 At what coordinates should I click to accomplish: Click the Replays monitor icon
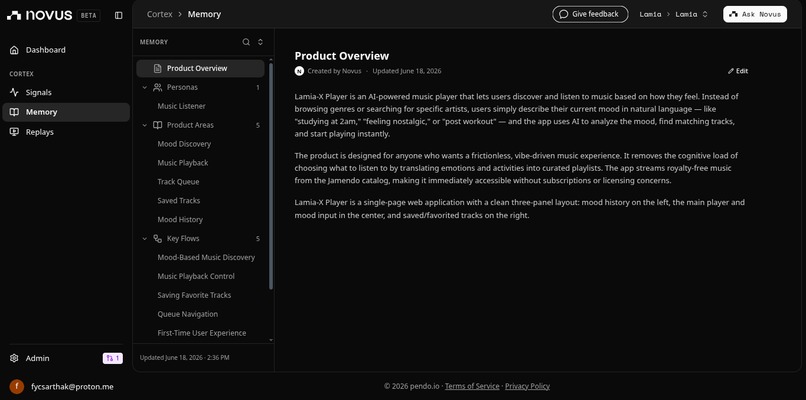14,132
